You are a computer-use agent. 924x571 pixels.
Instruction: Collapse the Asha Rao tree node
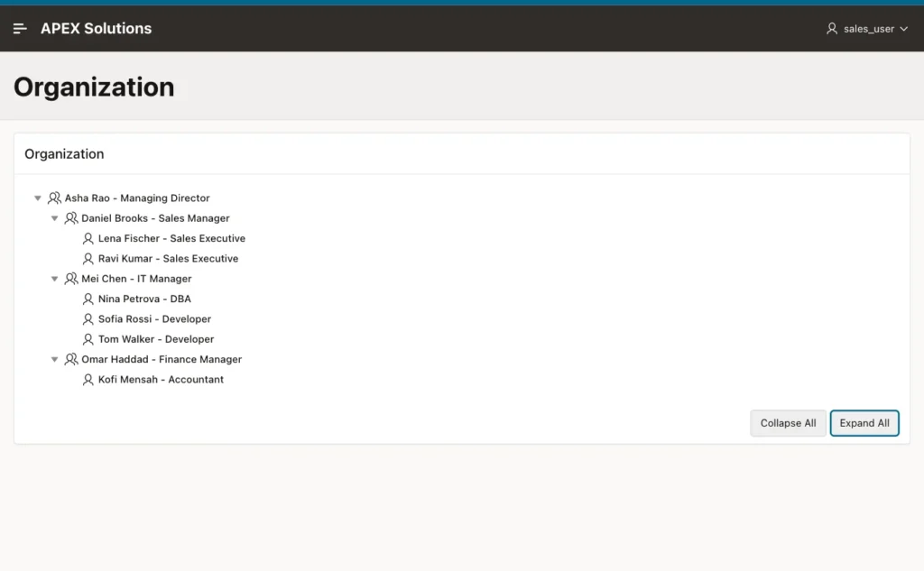[38, 198]
